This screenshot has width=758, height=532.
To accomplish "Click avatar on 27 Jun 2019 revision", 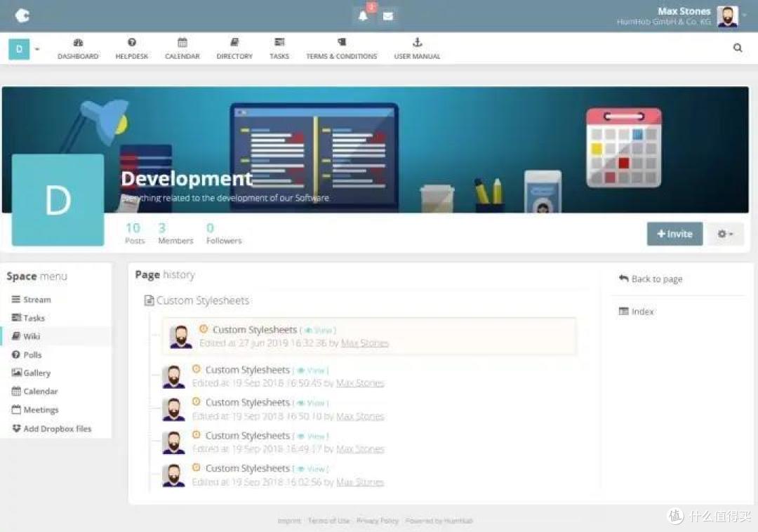I will click(x=181, y=336).
